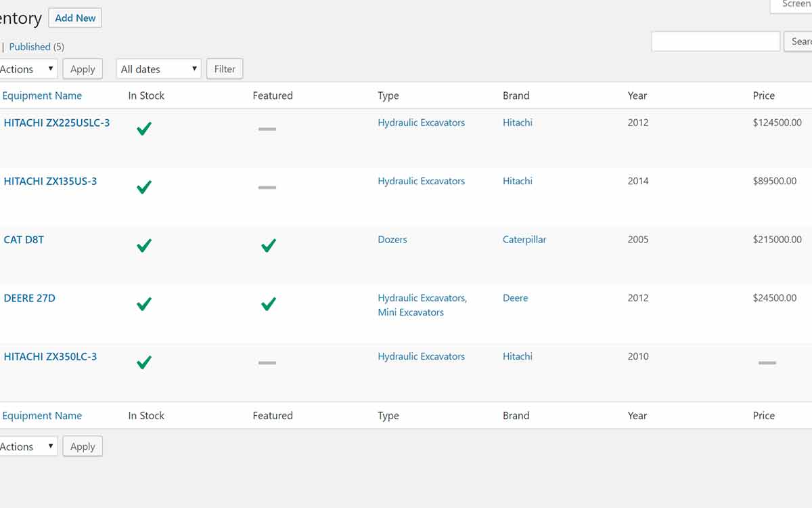The height and width of the screenshot is (508, 812).
Task: Open the DEERE 27D equipment entry
Action: 29,297
